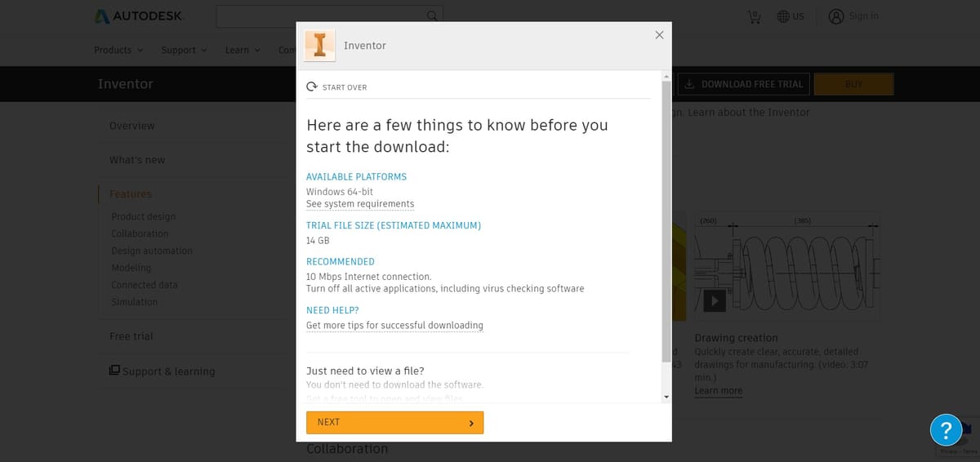Image resolution: width=980 pixels, height=462 pixels.
Task: Go to Modeling feature
Action: (131, 268)
